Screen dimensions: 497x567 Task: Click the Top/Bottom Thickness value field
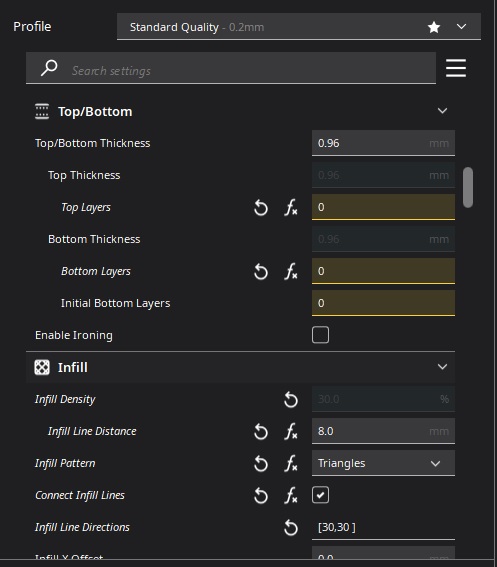(x=383, y=143)
